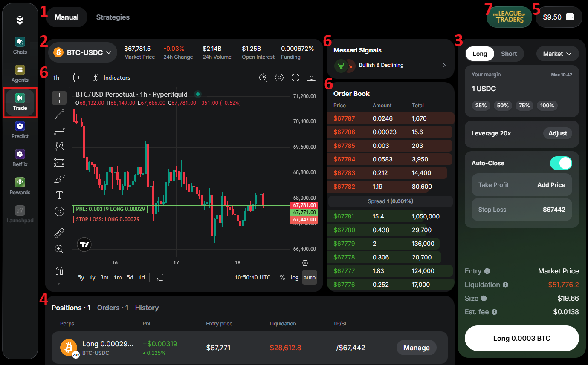Image resolution: width=588 pixels, height=365 pixels.
Task: Expand the Messari Signals panel
Action: coord(443,65)
